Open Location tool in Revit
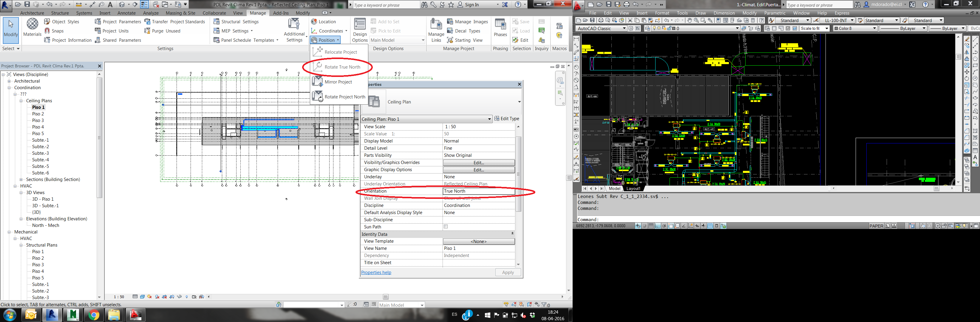980x322 pixels. click(x=323, y=22)
